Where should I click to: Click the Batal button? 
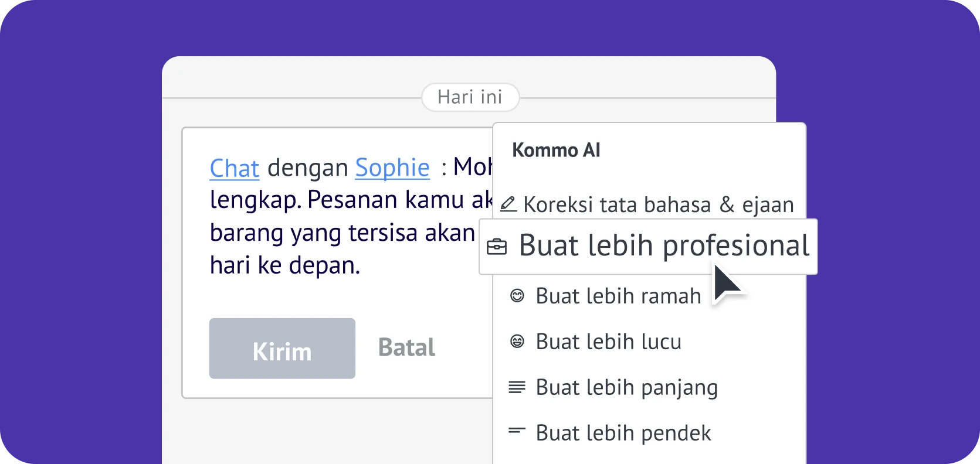tap(406, 348)
